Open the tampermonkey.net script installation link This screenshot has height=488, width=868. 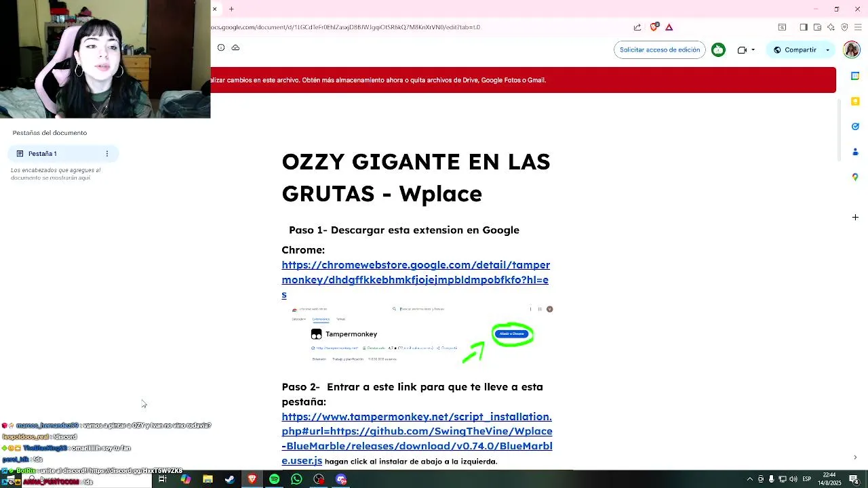coord(417,439)
